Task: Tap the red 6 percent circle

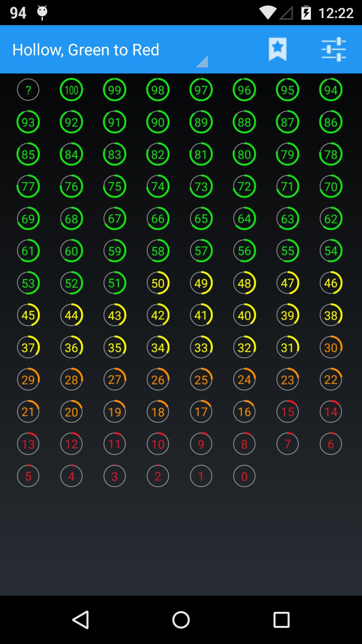Action: [x=331, y=444]
